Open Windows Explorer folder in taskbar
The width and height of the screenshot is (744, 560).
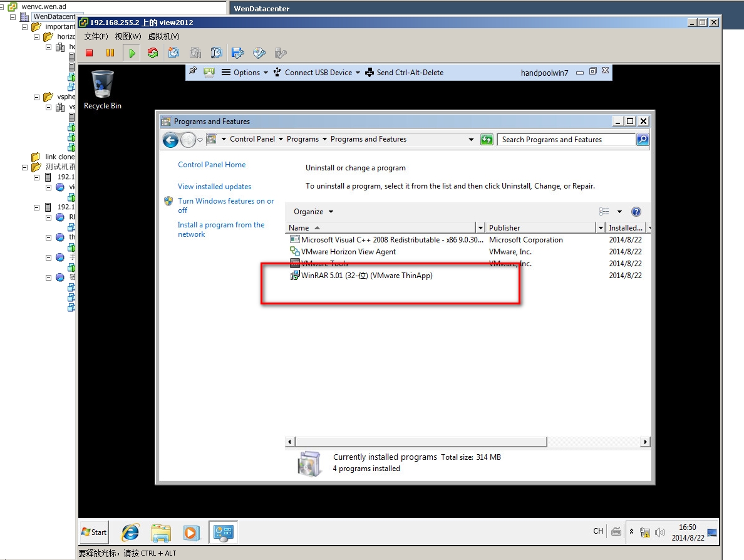point(161,532)
